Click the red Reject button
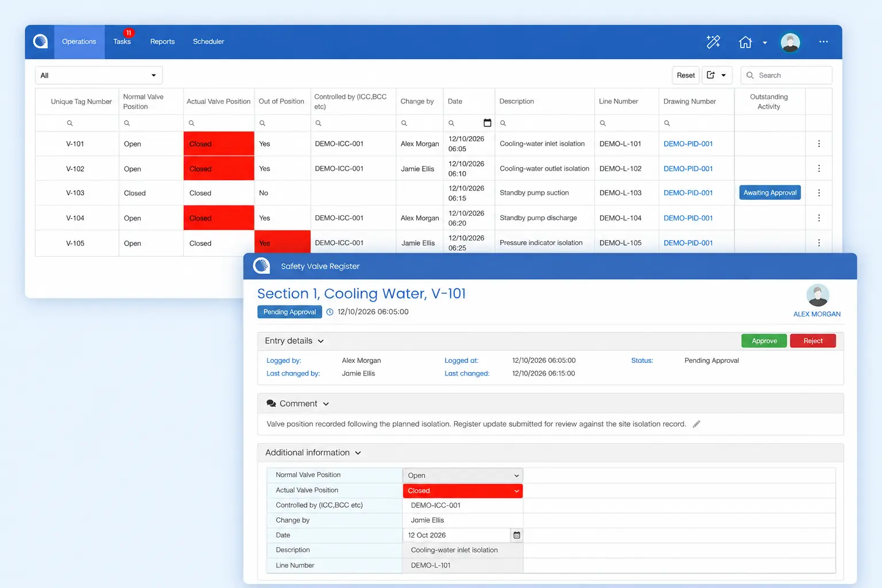 pos(813,341)
